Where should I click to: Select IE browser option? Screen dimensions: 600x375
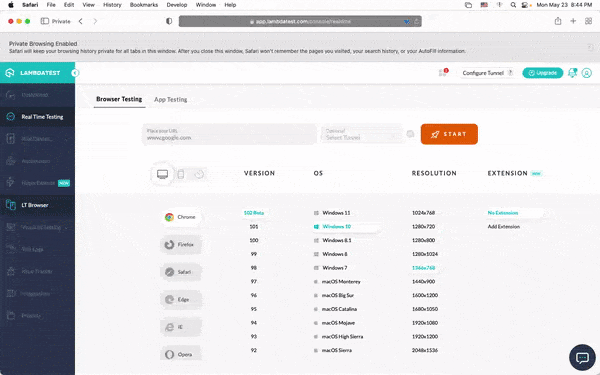(181, 327)
